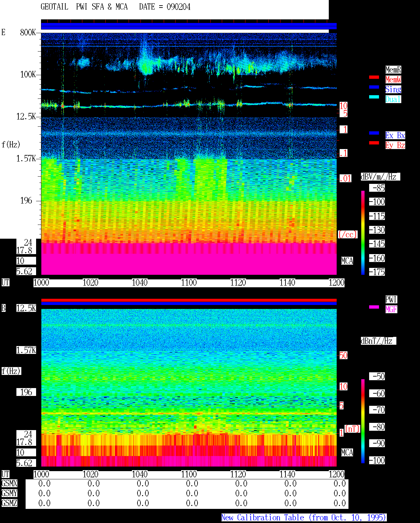
Task: Click the cyan Dual legend swatch
Action: [374, 97]
